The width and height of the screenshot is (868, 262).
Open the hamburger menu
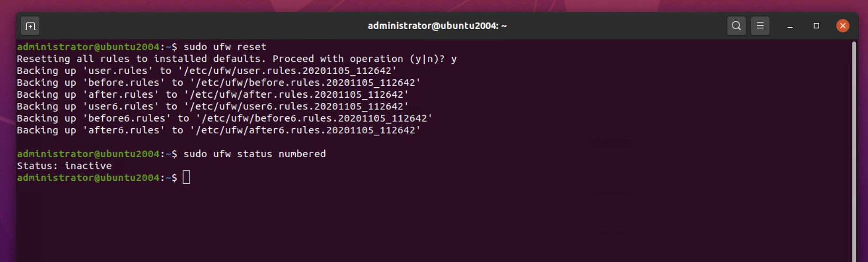(x=760, y=26)
